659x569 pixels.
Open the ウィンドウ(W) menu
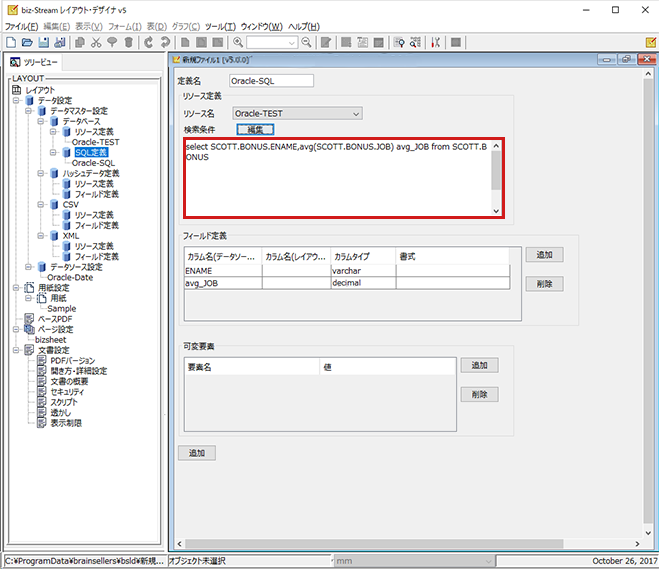tap(261, 26)
